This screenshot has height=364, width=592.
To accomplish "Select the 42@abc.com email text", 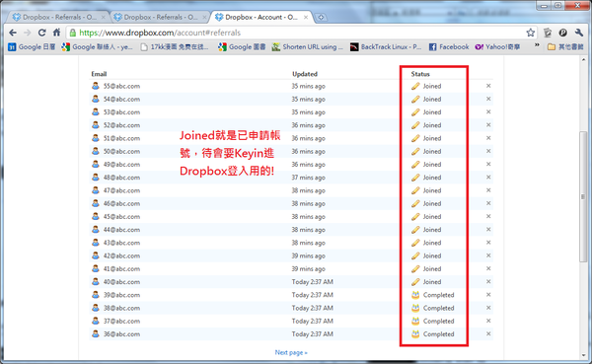I will coord(121,255).
